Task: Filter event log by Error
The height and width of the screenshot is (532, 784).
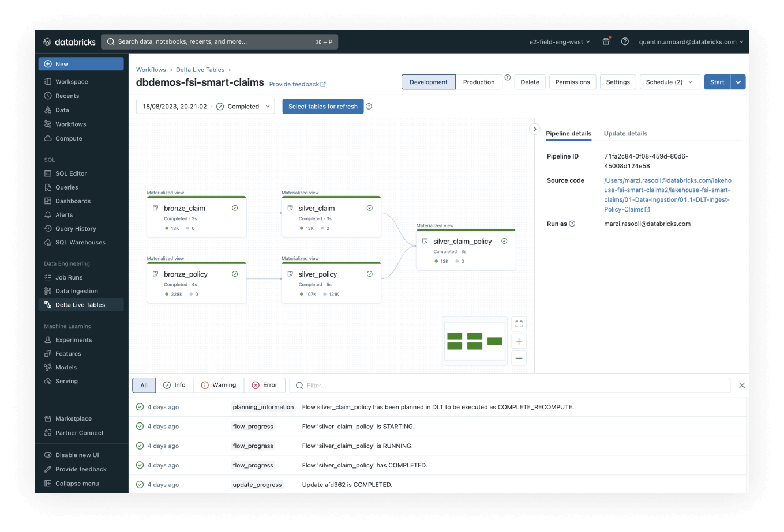Action: click(264, 385)
